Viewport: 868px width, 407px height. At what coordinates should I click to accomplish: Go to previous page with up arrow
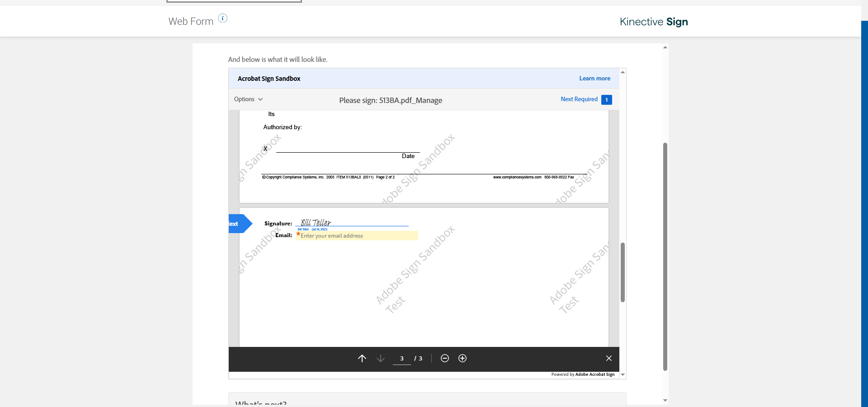coord(362,358)
